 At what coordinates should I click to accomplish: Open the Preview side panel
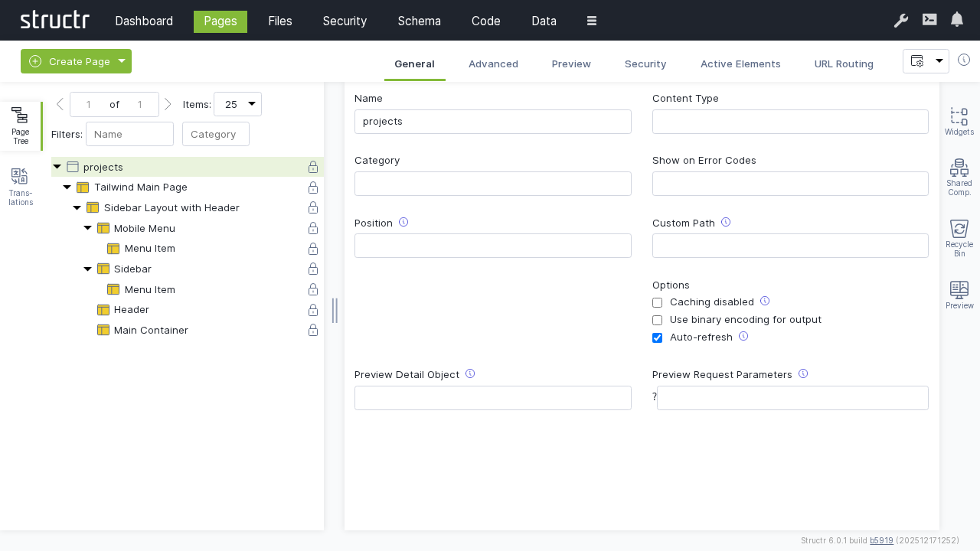click(959, 295)
